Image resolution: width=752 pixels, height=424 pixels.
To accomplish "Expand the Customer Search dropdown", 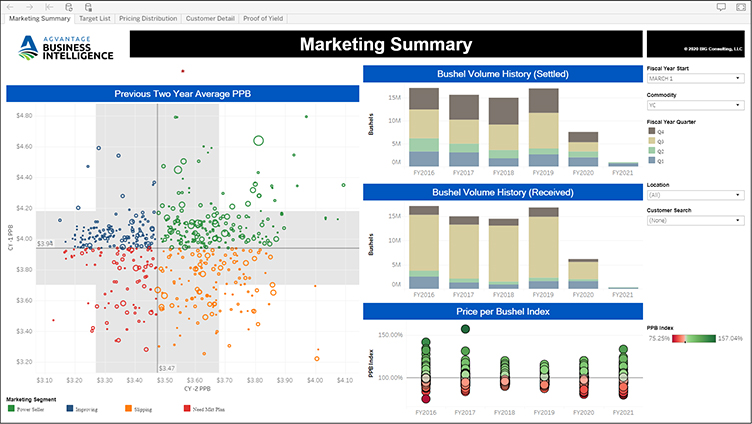I will 694,220.
